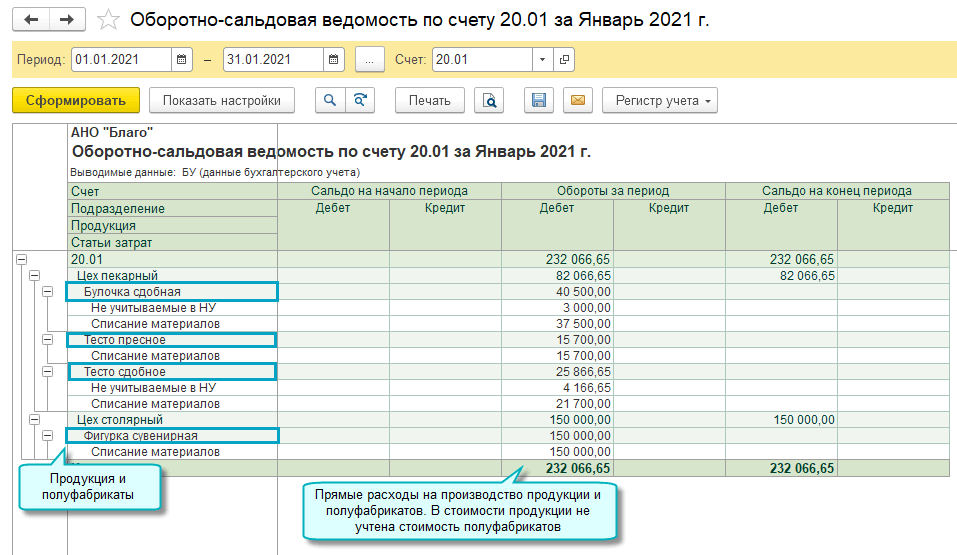
Task: Click Не учитываемые в НУ under Булочка сдобная
Action: tap(153, 308)
